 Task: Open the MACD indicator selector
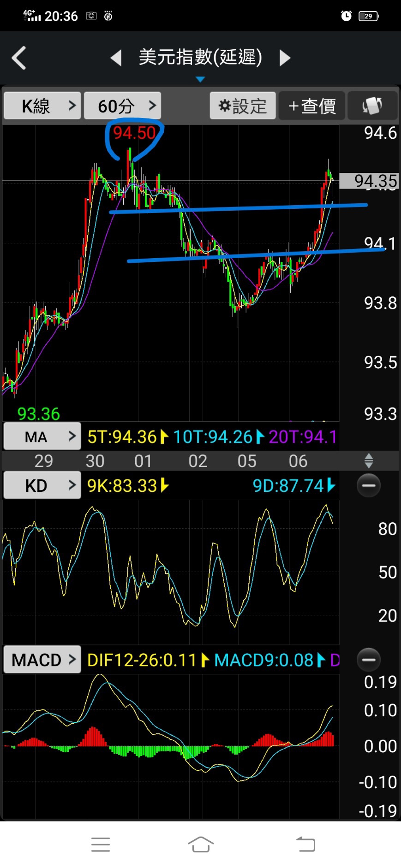[x=42, y=660]
